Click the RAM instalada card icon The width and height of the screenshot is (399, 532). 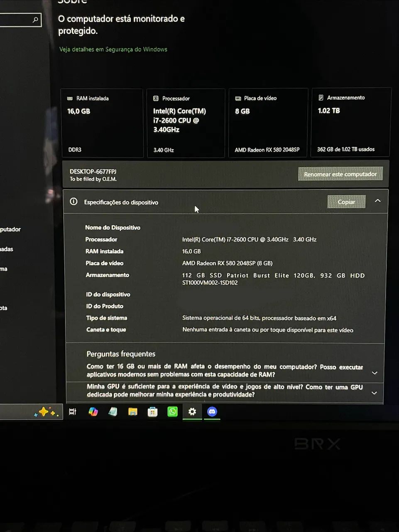pos(70,99)
